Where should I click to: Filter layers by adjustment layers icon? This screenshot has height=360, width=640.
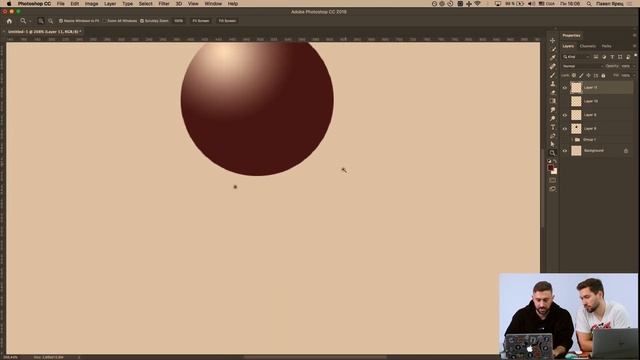(604, 57)
